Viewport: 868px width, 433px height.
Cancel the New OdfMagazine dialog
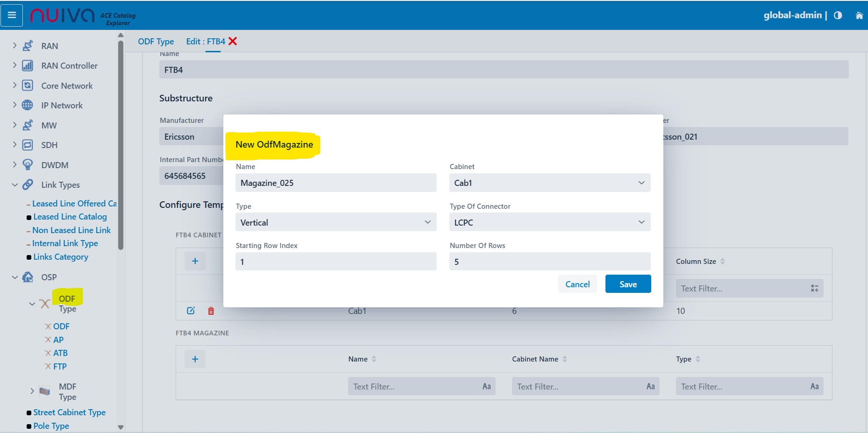(577, 284)
